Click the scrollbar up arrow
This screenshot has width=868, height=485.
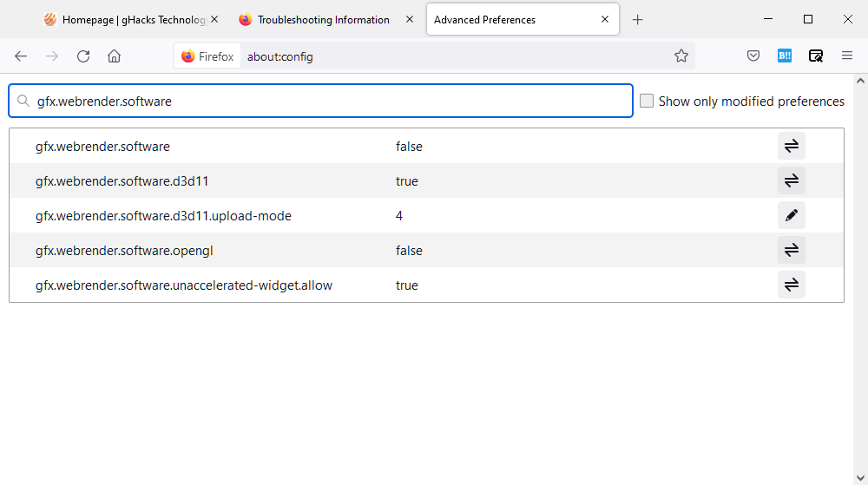coord(860,82)
